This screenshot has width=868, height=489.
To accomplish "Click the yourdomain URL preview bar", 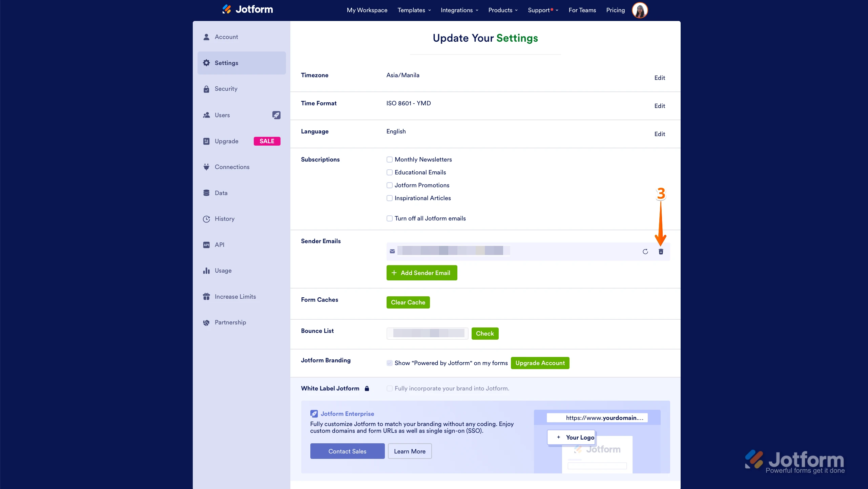I will [597, 418].
